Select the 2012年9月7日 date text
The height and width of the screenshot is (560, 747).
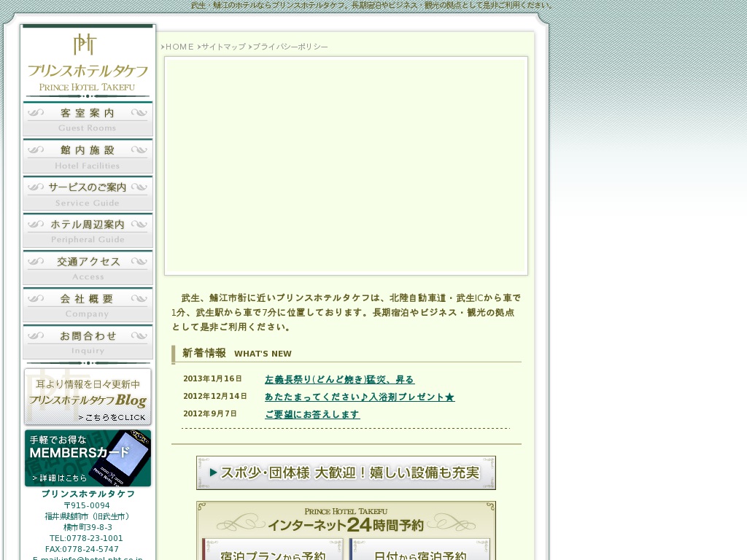pos(210,413)
